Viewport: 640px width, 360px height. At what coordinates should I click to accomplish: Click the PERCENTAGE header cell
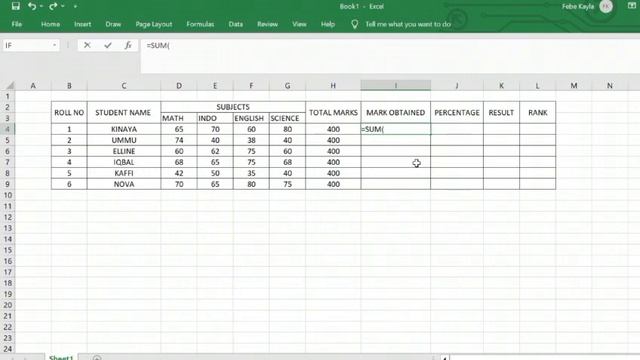457,113
